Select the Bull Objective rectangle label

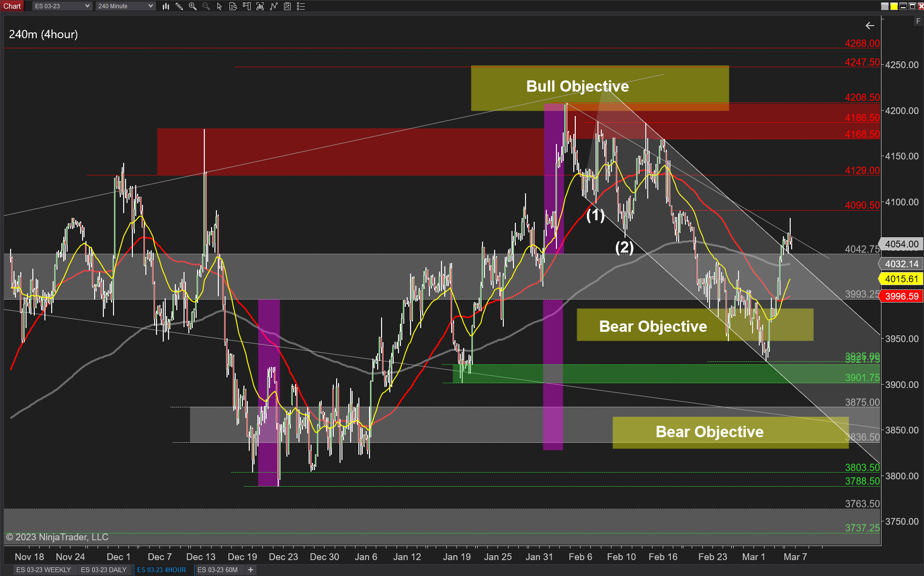[577, 86]
